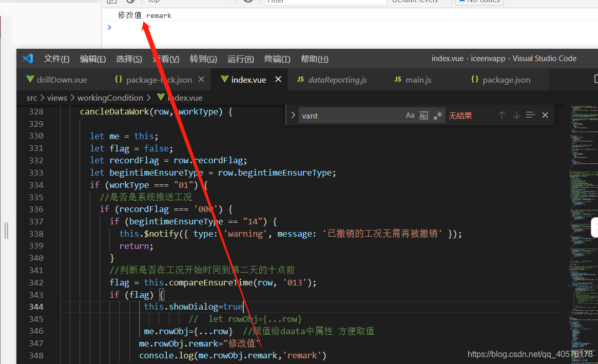Screen dimensions: 598x364
Task: Click the main.js JS file icon
Action: [x=398, y=80]
